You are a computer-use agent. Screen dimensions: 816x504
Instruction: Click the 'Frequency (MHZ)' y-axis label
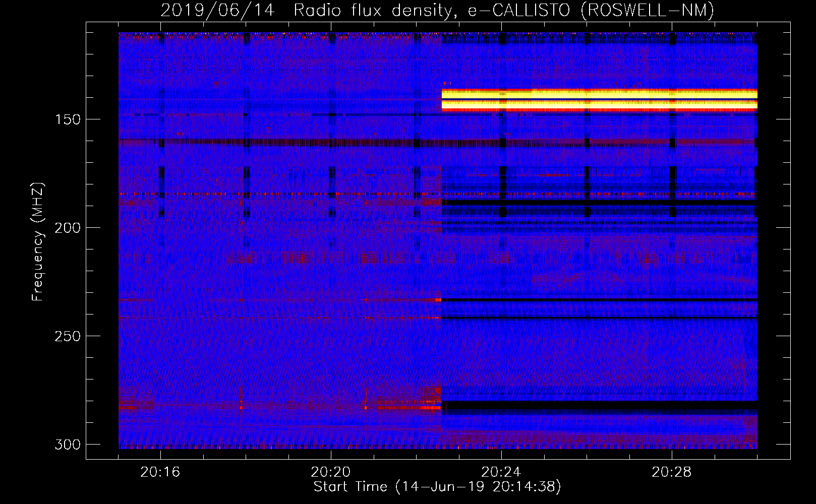click(38, 242)
